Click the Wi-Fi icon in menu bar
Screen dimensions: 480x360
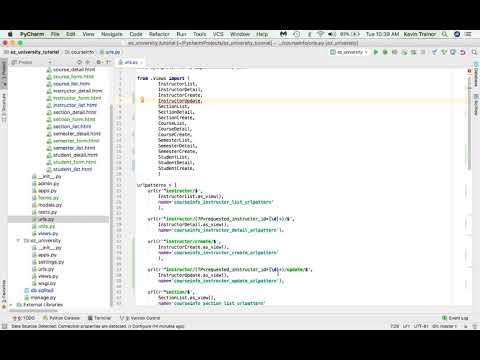[320, 34]
